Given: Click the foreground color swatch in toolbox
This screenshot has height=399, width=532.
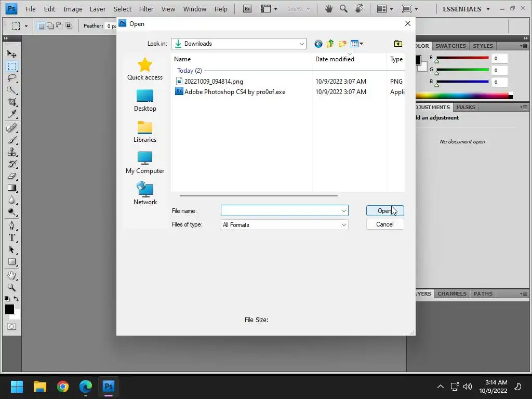Looking at the screenshot, I should pos(9,309).
